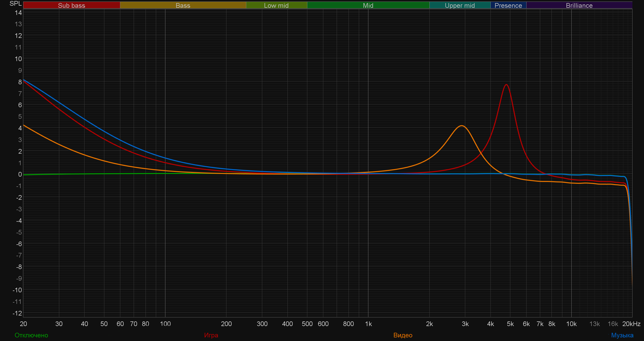
Task: Select the Mid frequency band header
Action: point(368,5)
